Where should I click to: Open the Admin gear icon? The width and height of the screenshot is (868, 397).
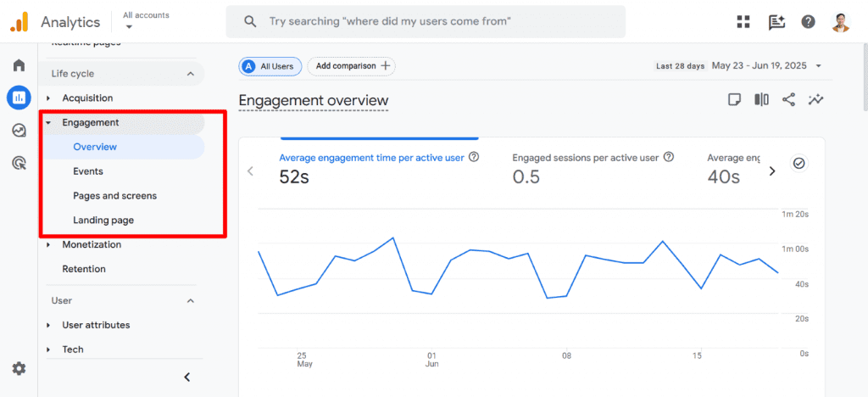(19, 369)
